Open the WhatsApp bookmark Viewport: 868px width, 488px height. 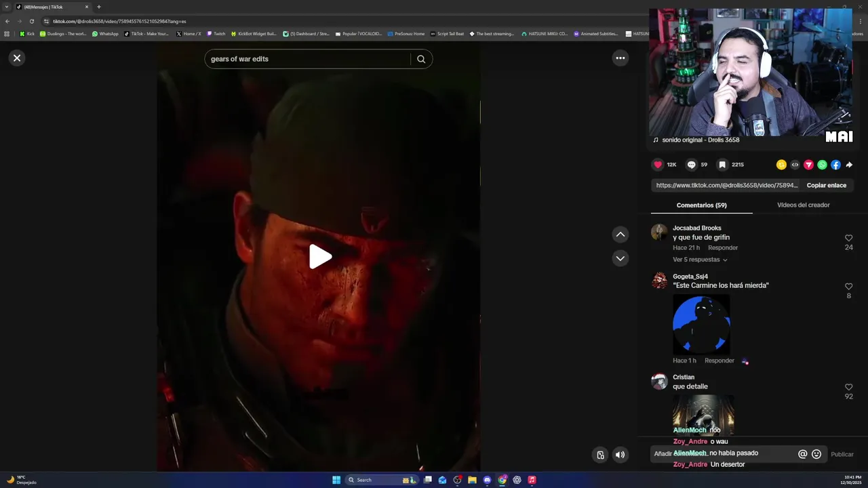click(105, 34)
